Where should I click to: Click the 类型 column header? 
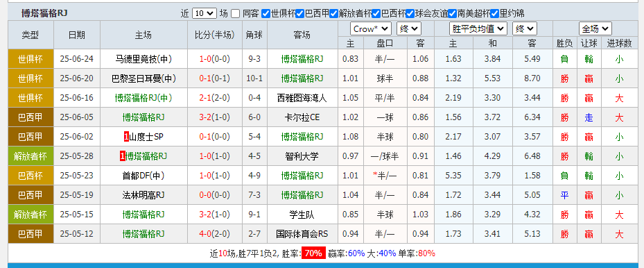31,35
